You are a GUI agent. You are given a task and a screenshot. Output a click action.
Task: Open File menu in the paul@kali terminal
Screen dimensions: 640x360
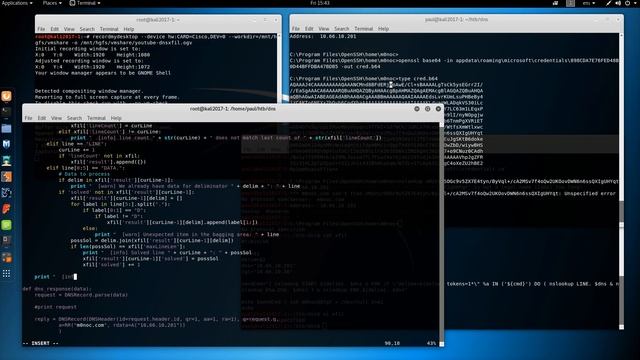click(x=296, y=29)
